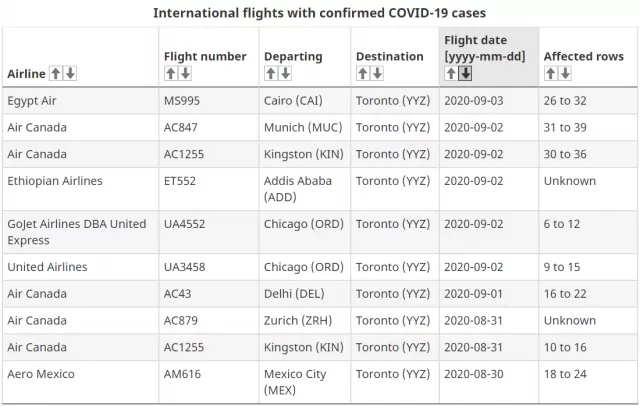Sort Destination column descending arrow

(377, 73)
